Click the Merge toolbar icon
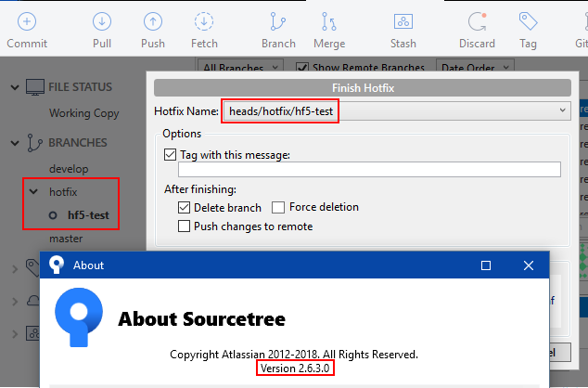 pyautogui.click(x=329, y=21)
